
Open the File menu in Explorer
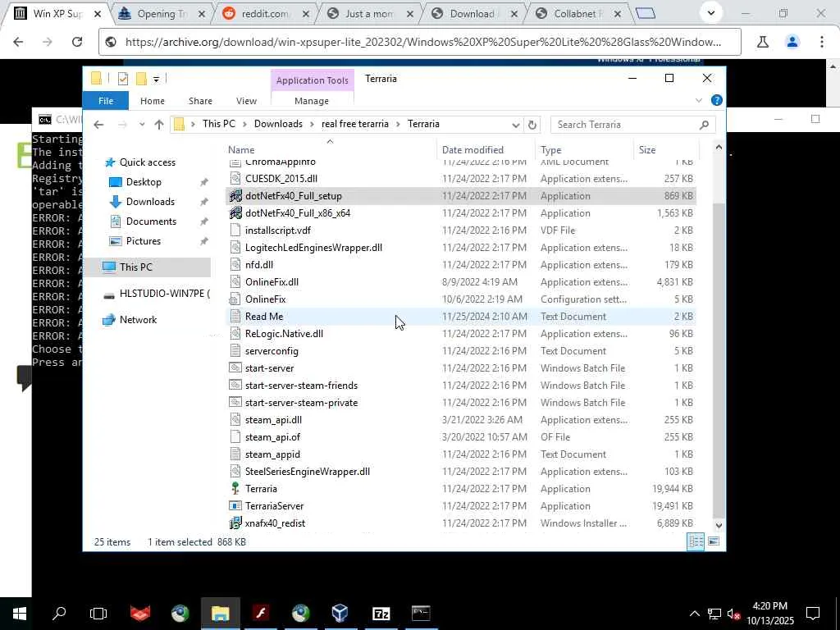pos(106,101)
